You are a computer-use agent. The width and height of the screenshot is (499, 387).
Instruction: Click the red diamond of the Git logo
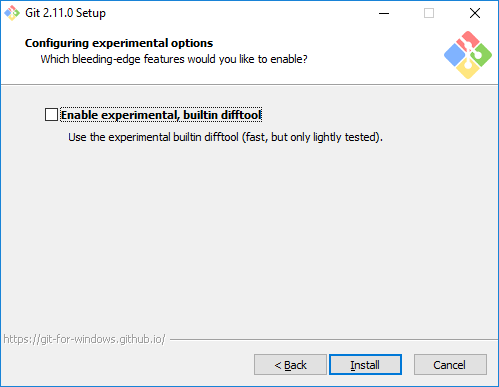coord(467,41)
